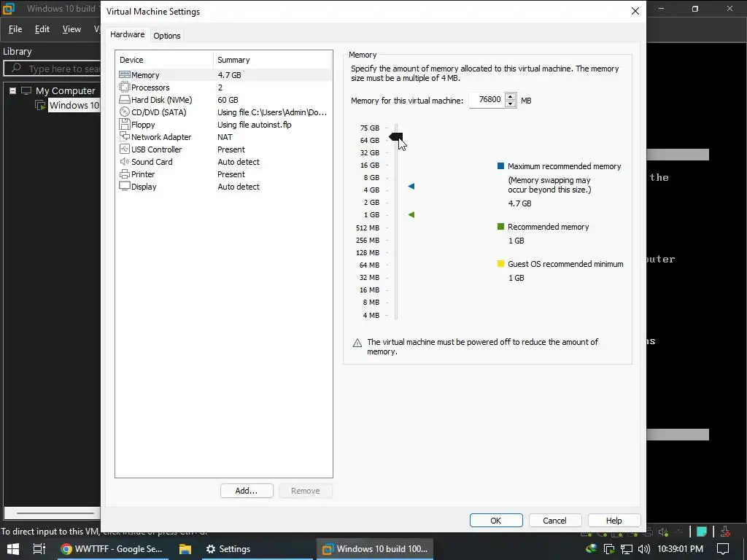
Task: Select the Memory device icon
Action: tap(124, 75)
